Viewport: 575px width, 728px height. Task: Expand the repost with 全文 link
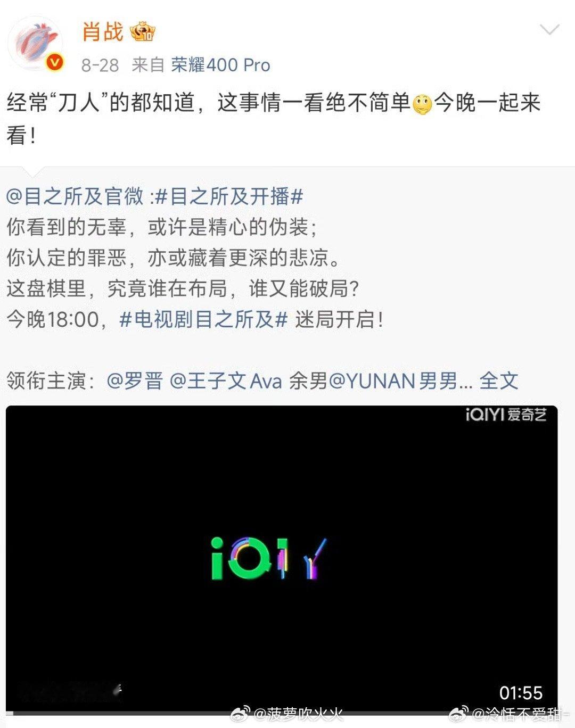[498, 381]
